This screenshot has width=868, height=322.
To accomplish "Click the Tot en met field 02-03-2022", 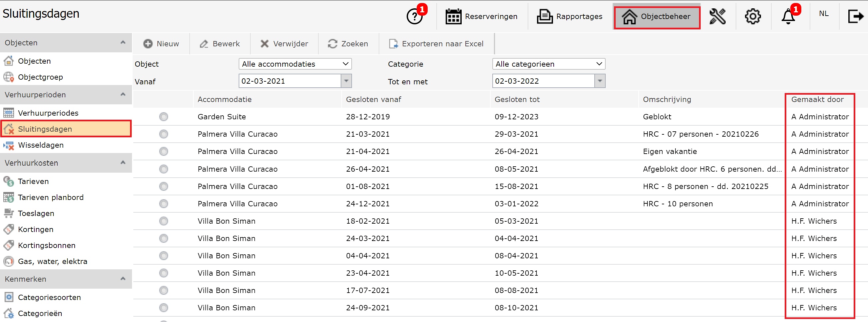I will 544,81.
